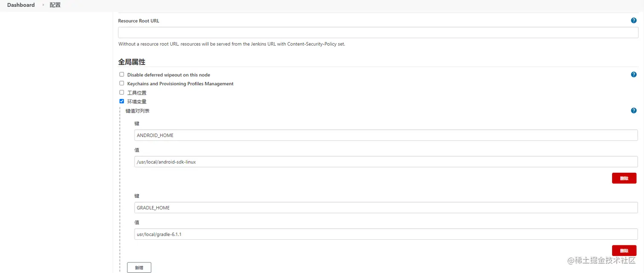Enable the 工具位置 checkbox

(x=121, y=92)
